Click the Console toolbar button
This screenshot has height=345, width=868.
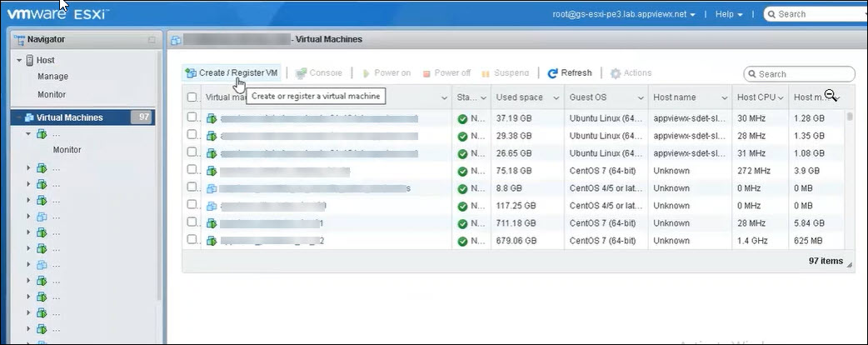click(x=319, y=73)
